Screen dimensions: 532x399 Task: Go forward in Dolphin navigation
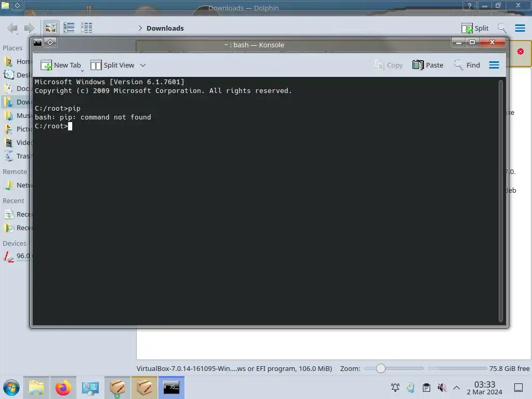point(29,28)
